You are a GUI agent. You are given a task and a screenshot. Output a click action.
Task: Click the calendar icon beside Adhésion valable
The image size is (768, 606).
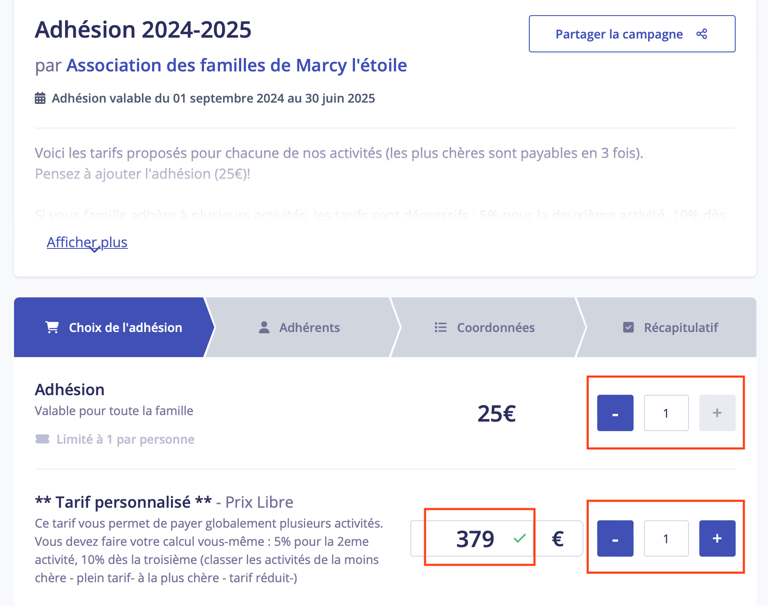click(40, 98)
